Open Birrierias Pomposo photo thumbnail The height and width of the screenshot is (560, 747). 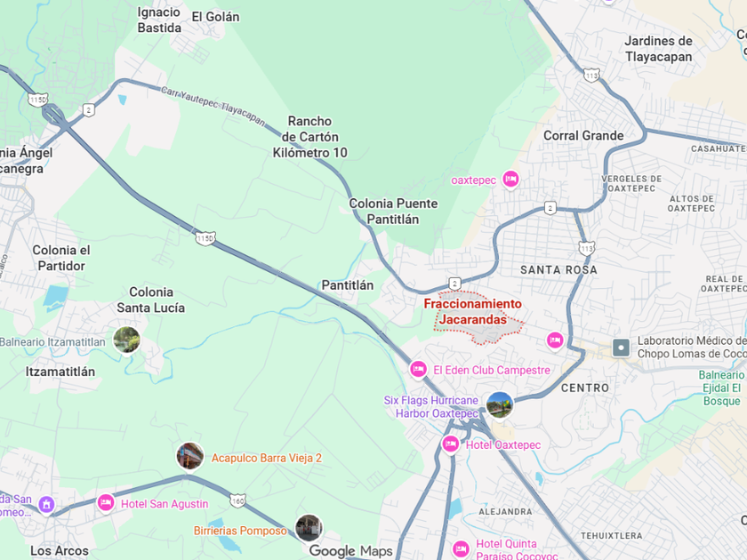point(309,528)
